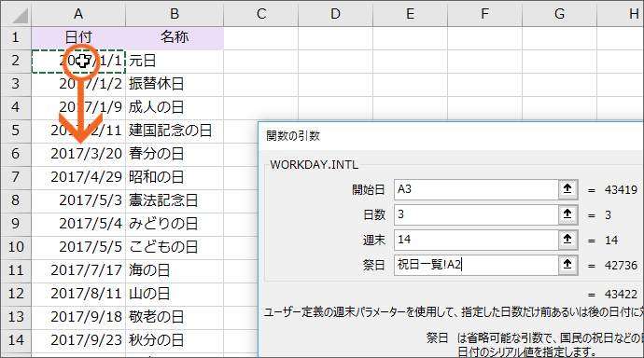Select row 10 header
644x358 pixels.
(x=16, y=247)
